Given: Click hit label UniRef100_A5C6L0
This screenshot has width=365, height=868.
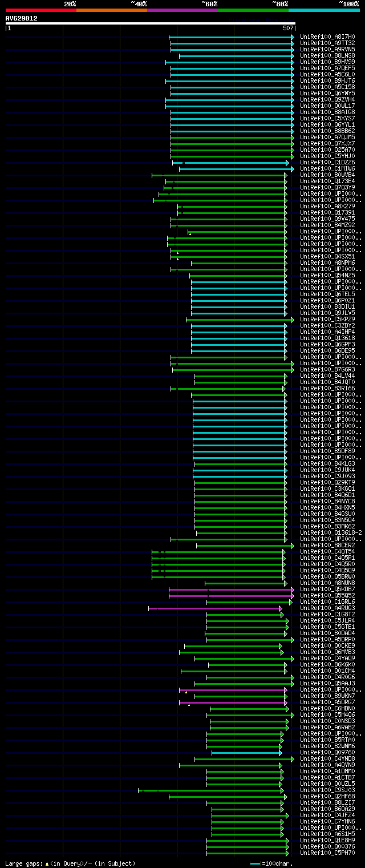Looking at the screenshot, I should click(x=327, y=75).
